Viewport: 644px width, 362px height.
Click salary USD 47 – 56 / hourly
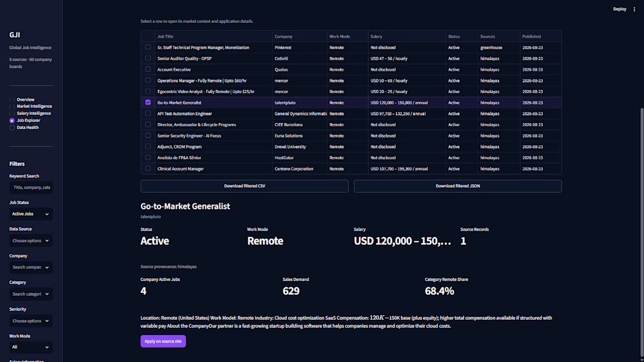(407, 59)
